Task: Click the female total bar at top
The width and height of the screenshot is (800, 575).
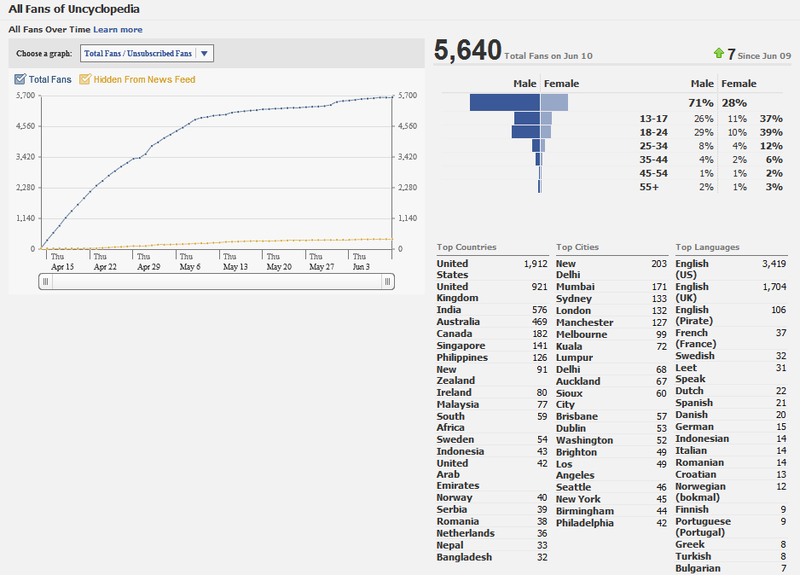Action: tap(554, 102)
